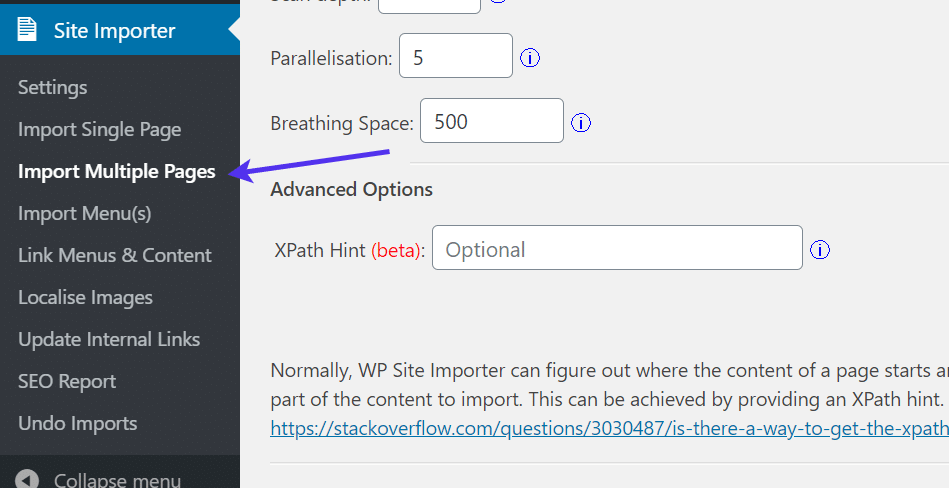Select Import Multiple Pages in sidebar
This screenshot has width=949, height=488.
116,172
